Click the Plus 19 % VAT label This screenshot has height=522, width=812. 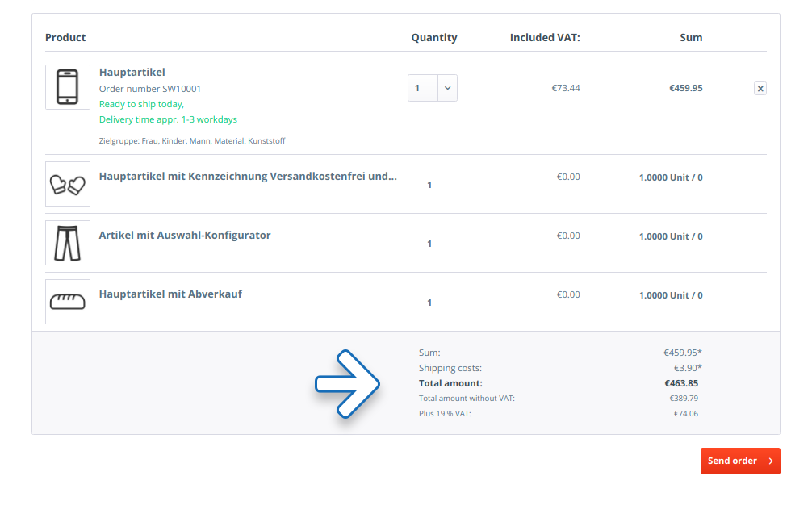coord(445,414)
